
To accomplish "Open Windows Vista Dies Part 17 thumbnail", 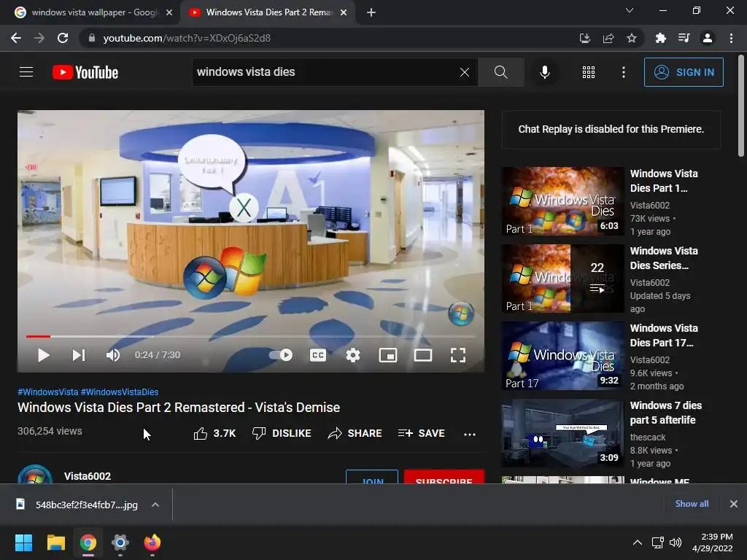I will pyautogui.click(x=562, y=356).
